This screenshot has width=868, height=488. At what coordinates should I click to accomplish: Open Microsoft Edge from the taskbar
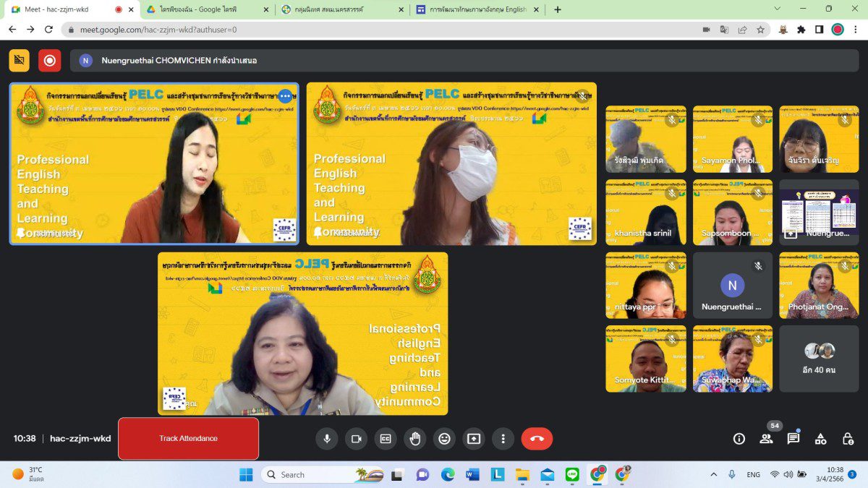[x=448, y=474]
